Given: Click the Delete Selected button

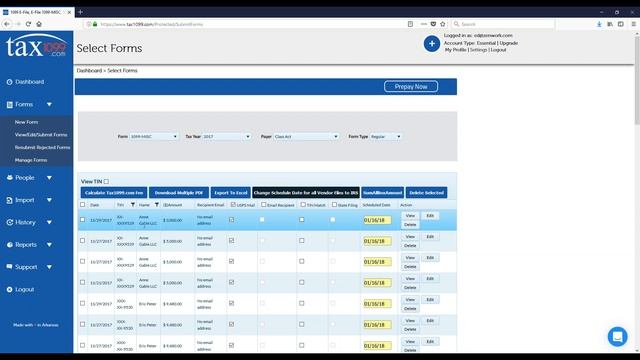Looking at the screenshot, I should (x=427, y=193).
